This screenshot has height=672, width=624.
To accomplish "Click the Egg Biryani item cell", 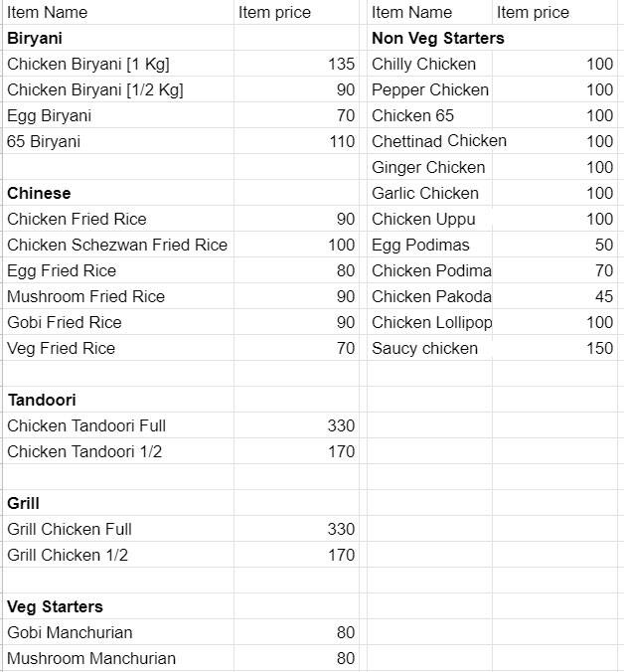I will 49,115.
